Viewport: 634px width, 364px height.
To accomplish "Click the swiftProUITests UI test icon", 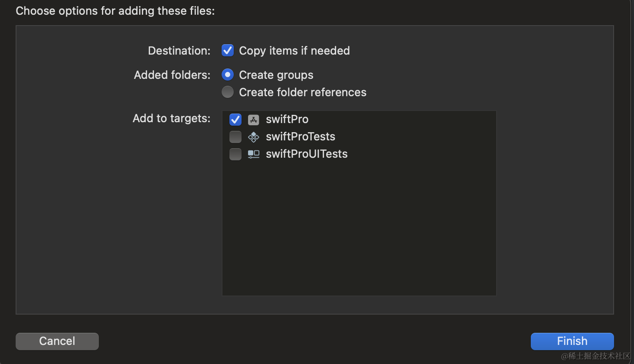I will coord(254,154).
